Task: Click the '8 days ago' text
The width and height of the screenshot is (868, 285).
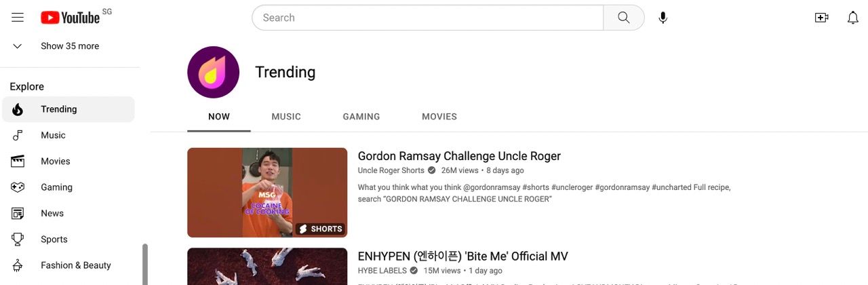Action: [x=505, y=170]
